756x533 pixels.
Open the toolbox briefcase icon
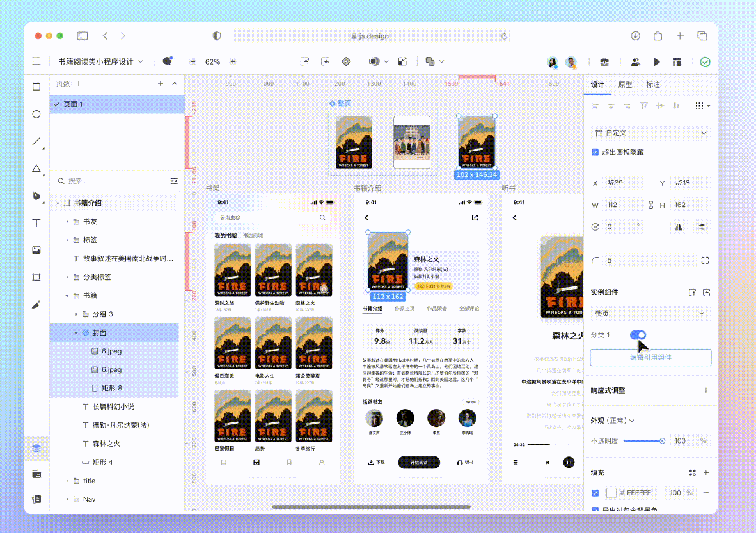click(604, 62)
